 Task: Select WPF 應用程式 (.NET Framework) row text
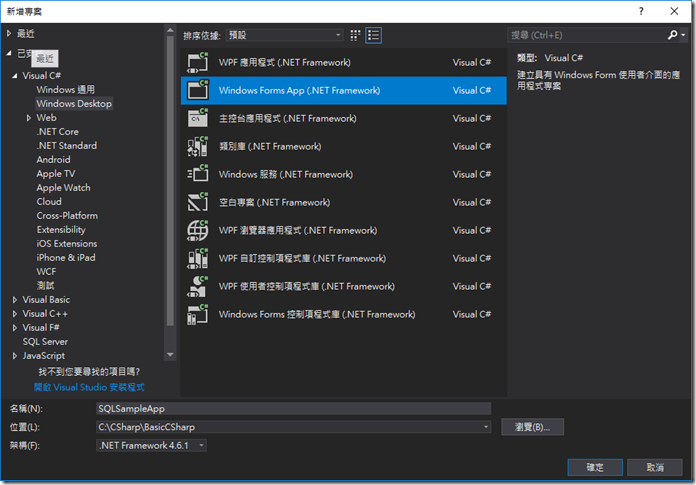[x=285, y=63]
